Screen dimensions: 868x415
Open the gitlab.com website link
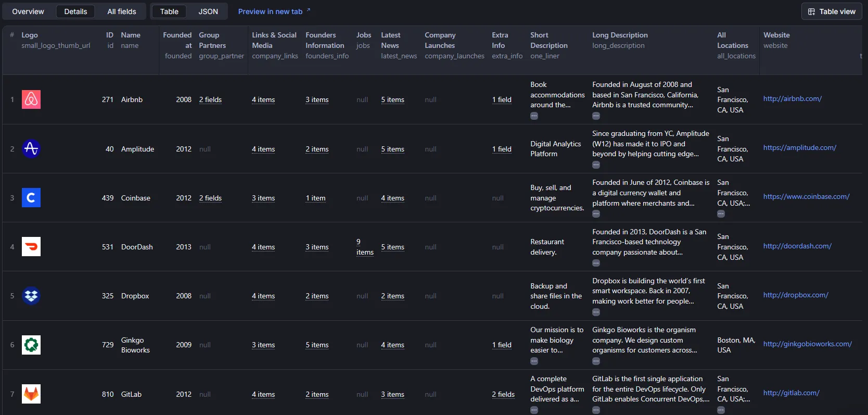(791, 393)
